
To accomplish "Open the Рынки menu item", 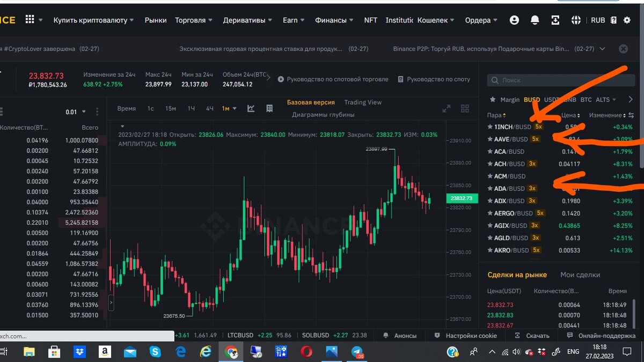I will (x=156, y=20).
